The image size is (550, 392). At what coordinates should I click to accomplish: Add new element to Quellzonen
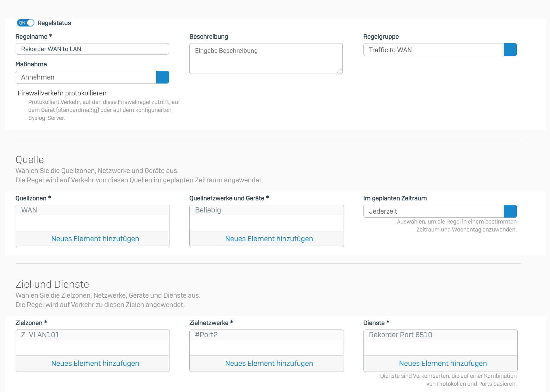pos(93,239)
